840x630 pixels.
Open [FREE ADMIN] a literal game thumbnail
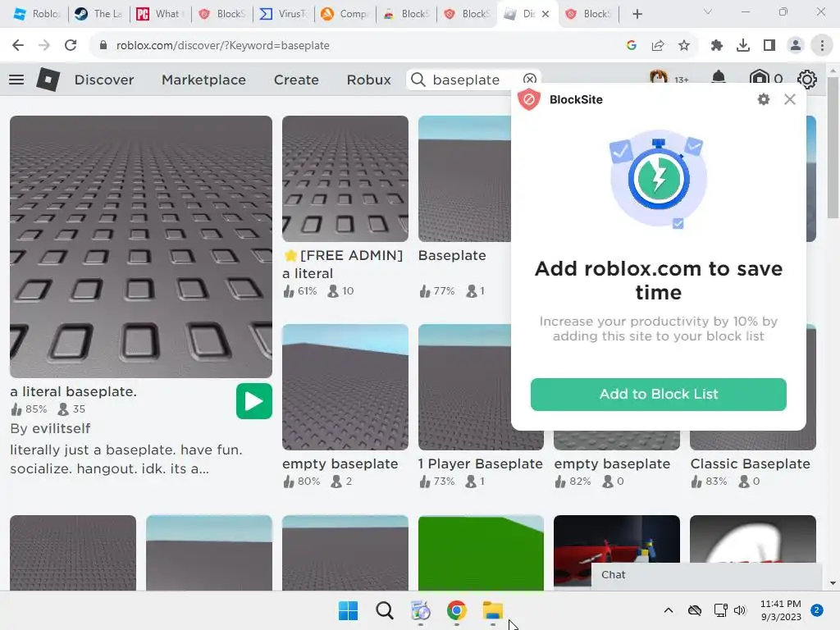[x=345, y=179]
